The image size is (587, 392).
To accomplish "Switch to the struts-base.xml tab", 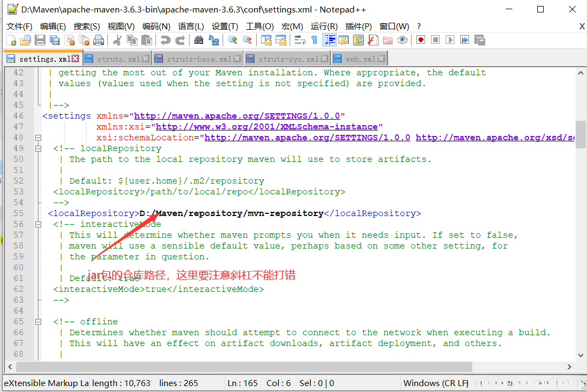I will pyautogui.click(x=198, y=59).
